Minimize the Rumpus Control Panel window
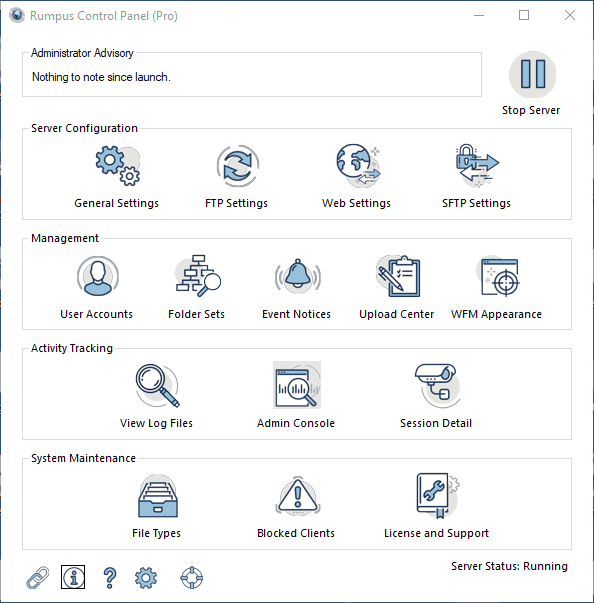Image resolution: width=594 pixels, height=603 pixels. point(479,15)
